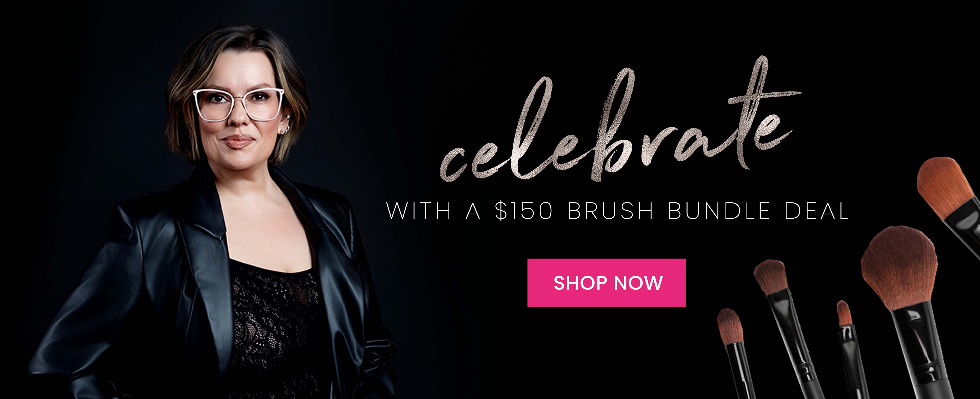Viewport: 980px width, 399px height.
Task: Click the pink SHOP NOW button
Action: tap(606, 282)
